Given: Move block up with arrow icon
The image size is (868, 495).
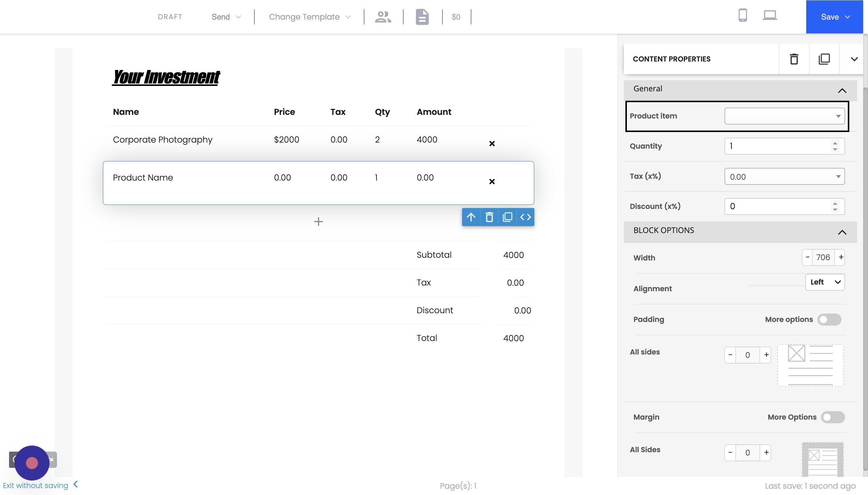Looking at the screenshot, I should click(x=471, y=217).
